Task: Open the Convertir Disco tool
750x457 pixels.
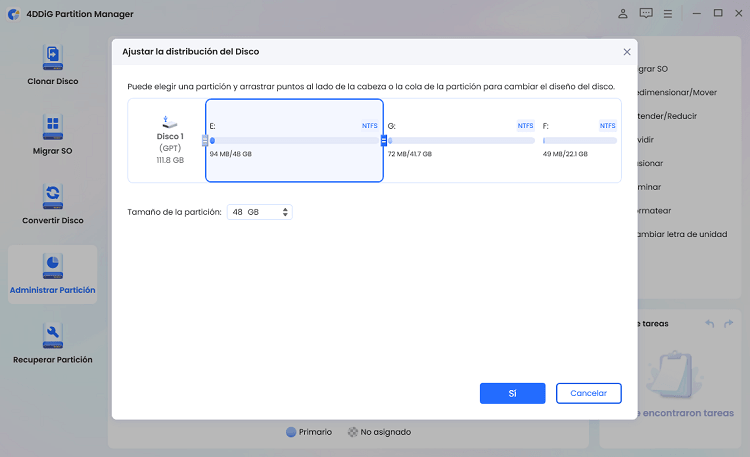Action: (52, 196)
